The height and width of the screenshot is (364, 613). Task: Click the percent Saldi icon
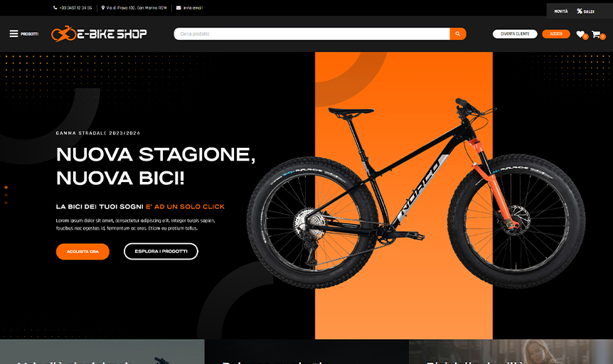(x=580, y=11)
